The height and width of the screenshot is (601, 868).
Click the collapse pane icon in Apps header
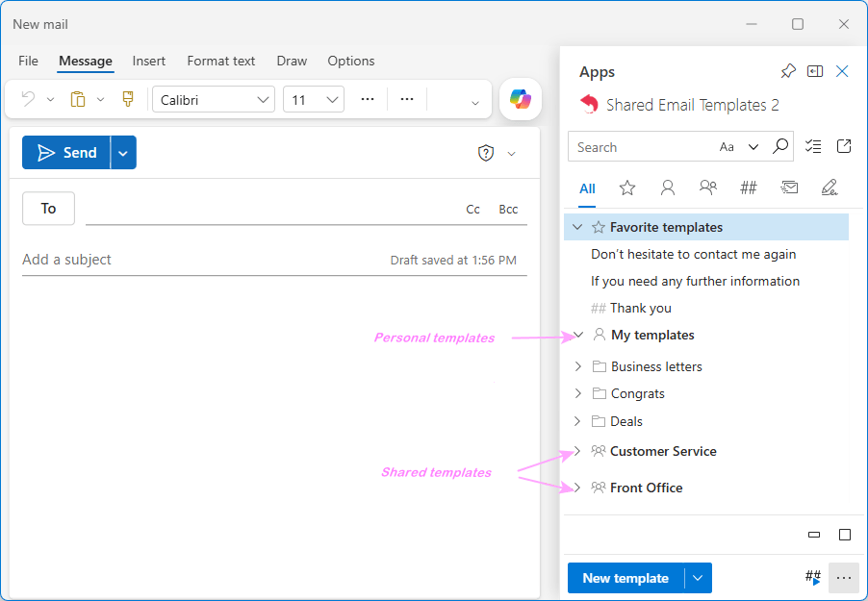click(x=815, y=71)
